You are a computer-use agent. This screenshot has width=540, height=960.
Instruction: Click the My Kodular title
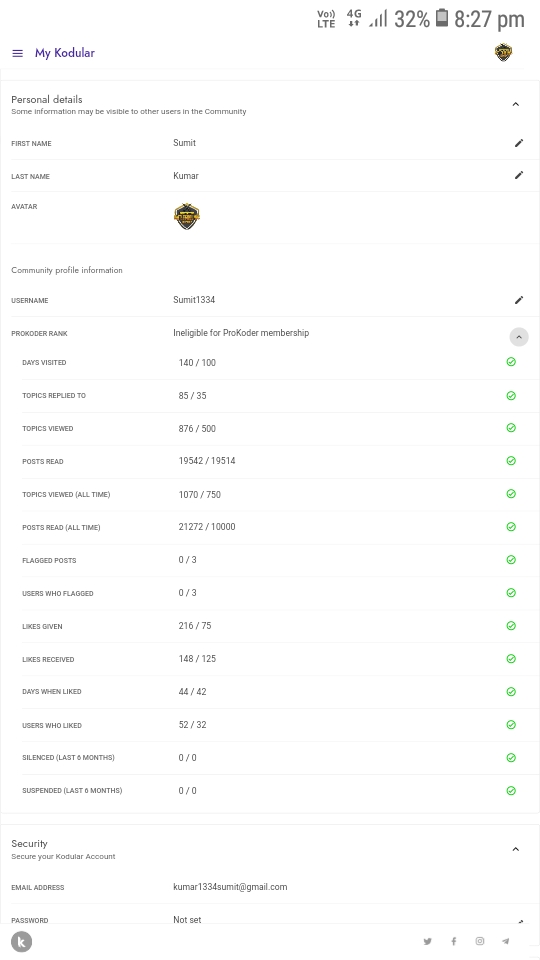pyautogui.click(x=65, y=53)
